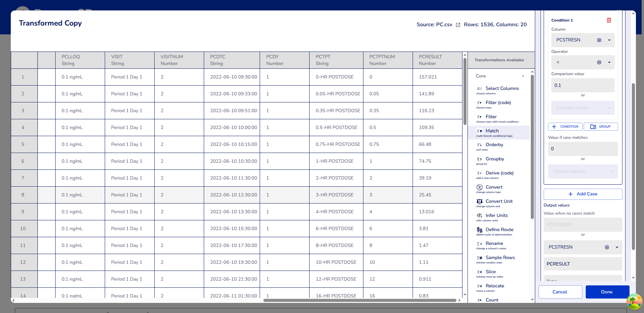644x313 pixels.
Task: Expand the Condition 1 column dropdown
Action: pyautogui.click(x=609, y=40)
